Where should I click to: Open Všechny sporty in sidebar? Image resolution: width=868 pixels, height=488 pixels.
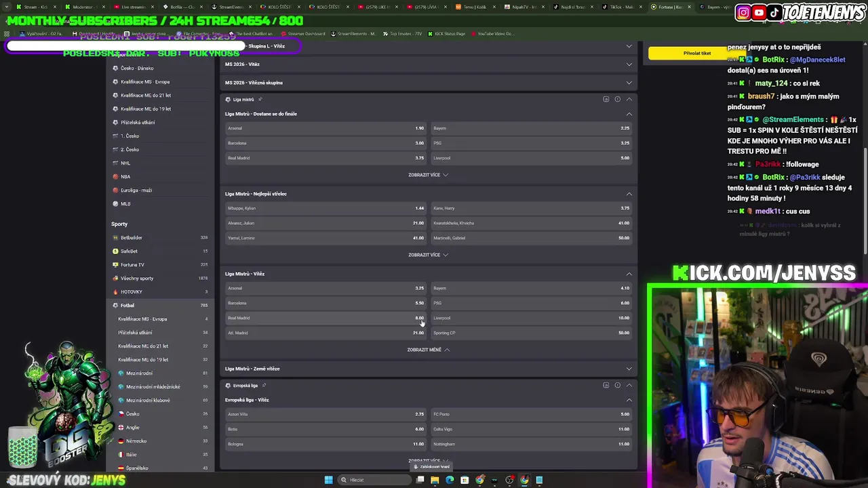[x=160, y=279]
